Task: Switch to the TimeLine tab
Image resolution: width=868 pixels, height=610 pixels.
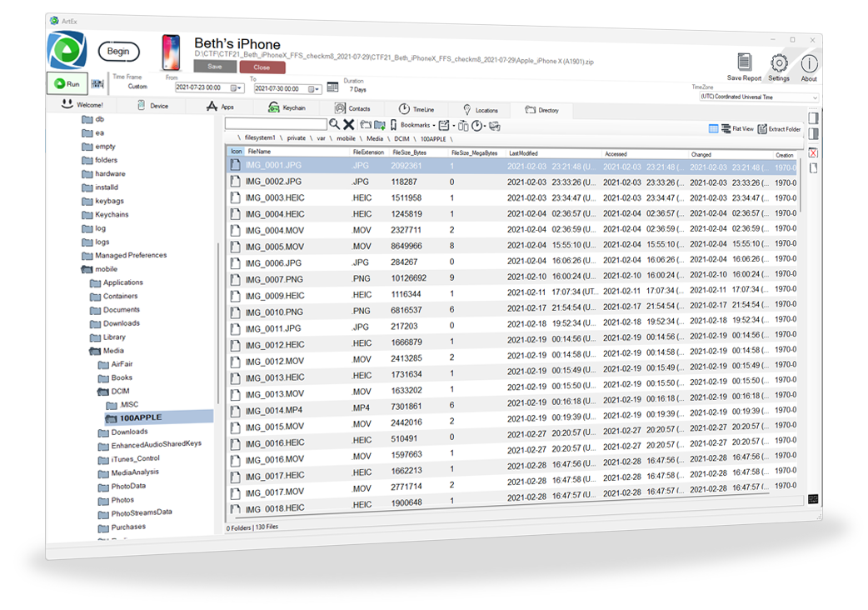Action: click(416, 109)
